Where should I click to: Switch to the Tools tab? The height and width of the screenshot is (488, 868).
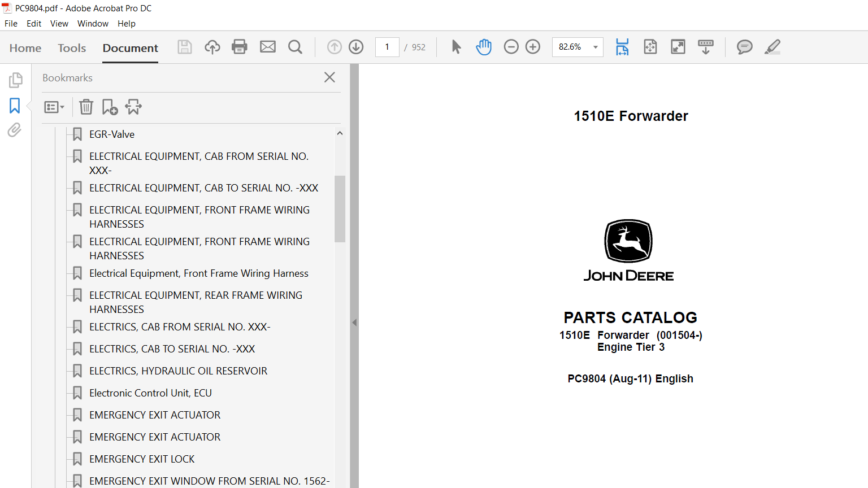tap(72, 48)
